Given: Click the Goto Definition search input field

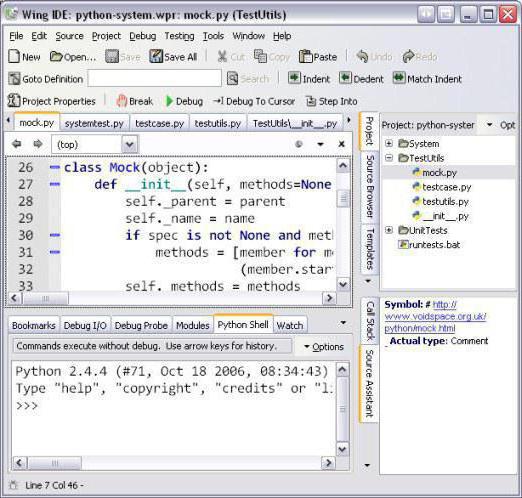Looking at the screenshot, I should 155,78.
